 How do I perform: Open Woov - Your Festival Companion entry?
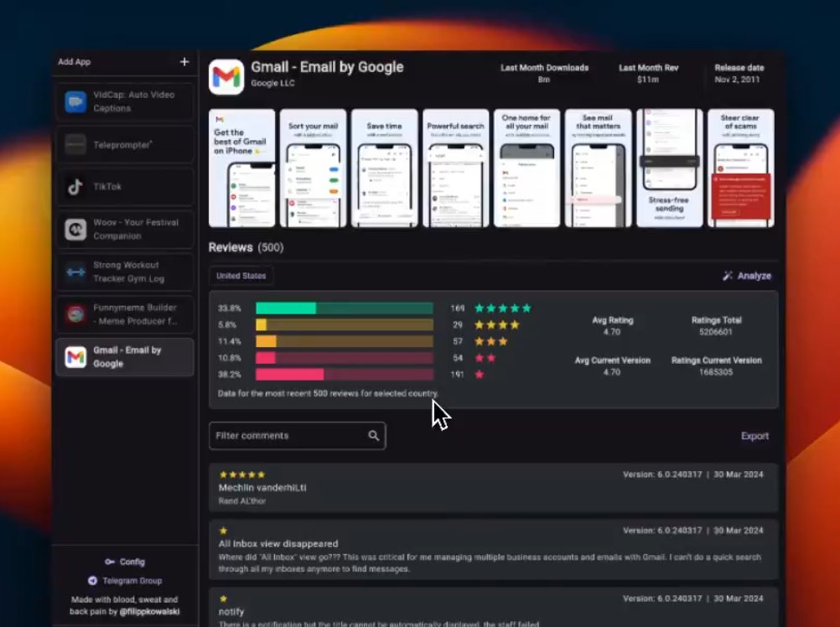[x=125, y=230]
